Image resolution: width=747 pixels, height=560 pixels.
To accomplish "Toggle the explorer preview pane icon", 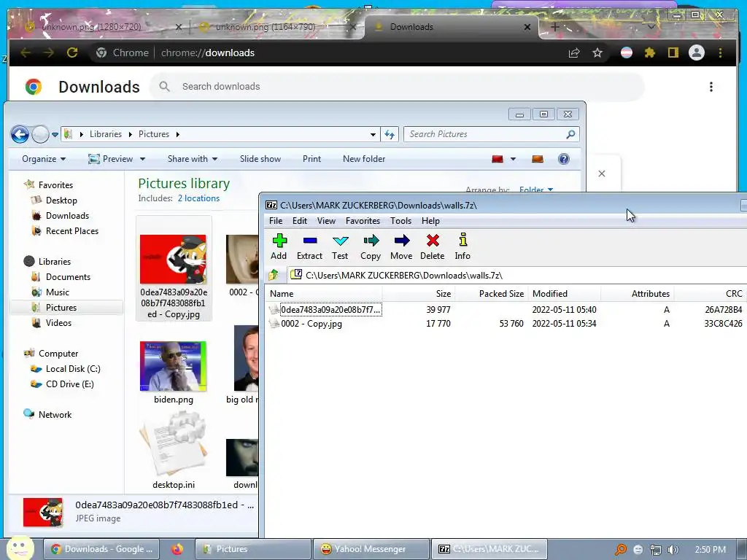I will [x=538, y=158].
